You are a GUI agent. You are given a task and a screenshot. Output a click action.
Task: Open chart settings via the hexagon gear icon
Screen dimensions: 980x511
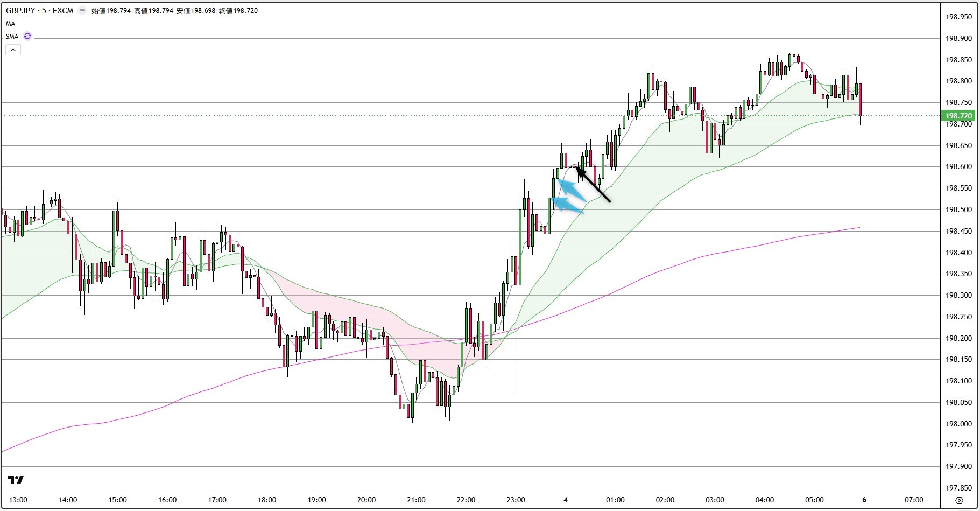959,500
